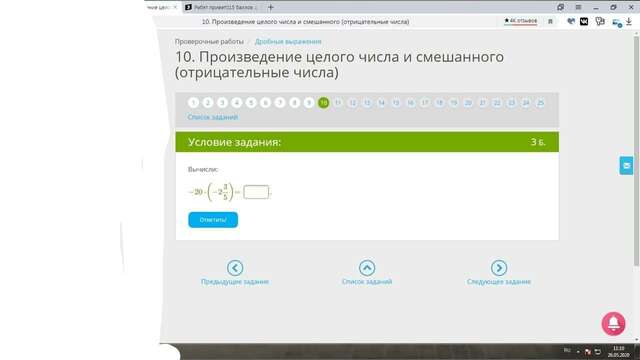Screen dimensions: 640x360
Task: Open the reviews rating badge in address bar
Action: [x=520, y=21]
